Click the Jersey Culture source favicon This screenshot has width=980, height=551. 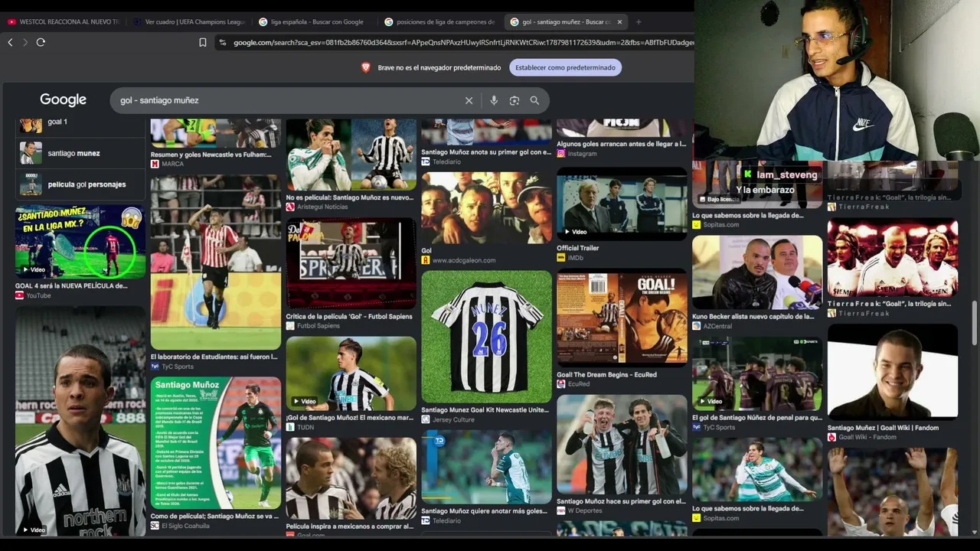coord(426,419)
